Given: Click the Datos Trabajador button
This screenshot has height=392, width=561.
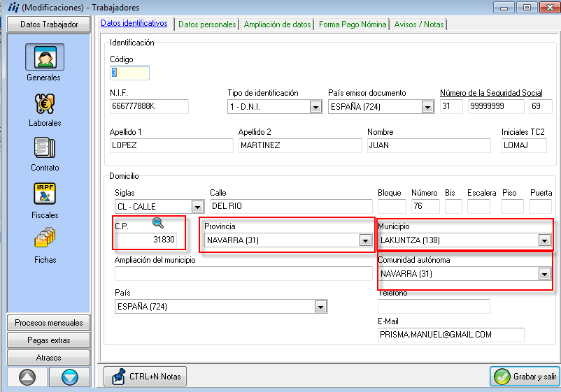Looking at the screenshot, I should (49, 24).
